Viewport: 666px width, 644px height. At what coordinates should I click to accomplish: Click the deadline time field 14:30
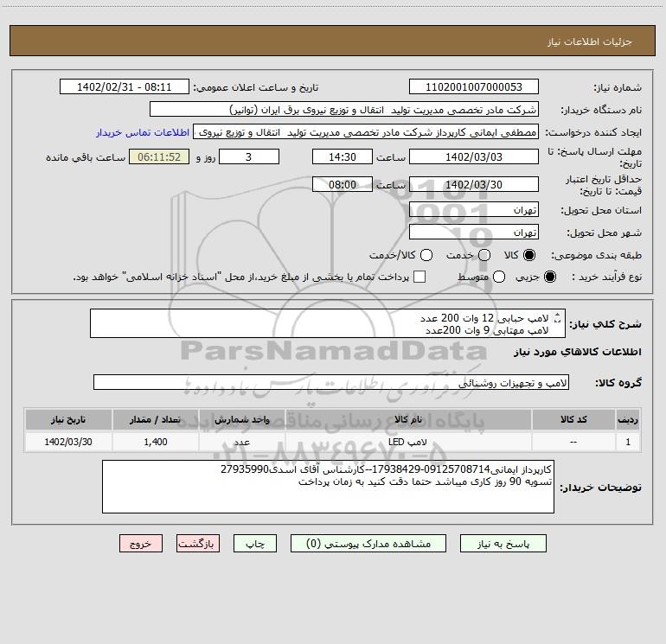[343, 157]
